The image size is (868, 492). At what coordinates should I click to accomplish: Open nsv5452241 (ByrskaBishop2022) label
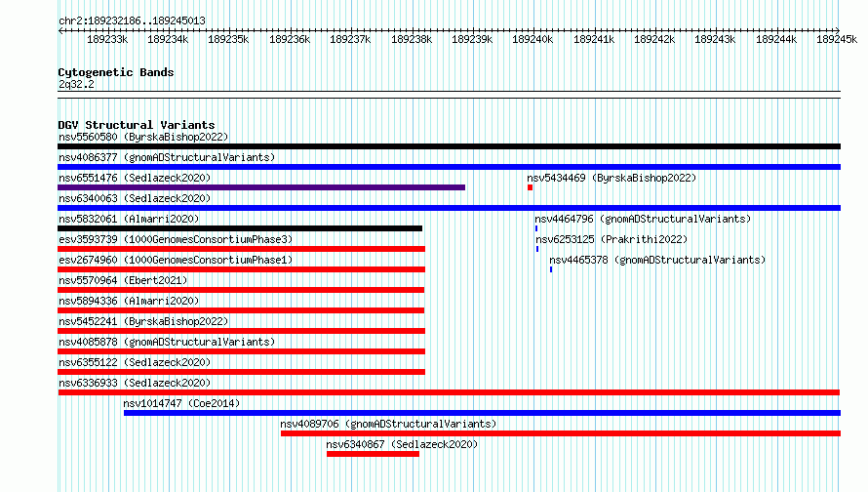click(143, 321)
